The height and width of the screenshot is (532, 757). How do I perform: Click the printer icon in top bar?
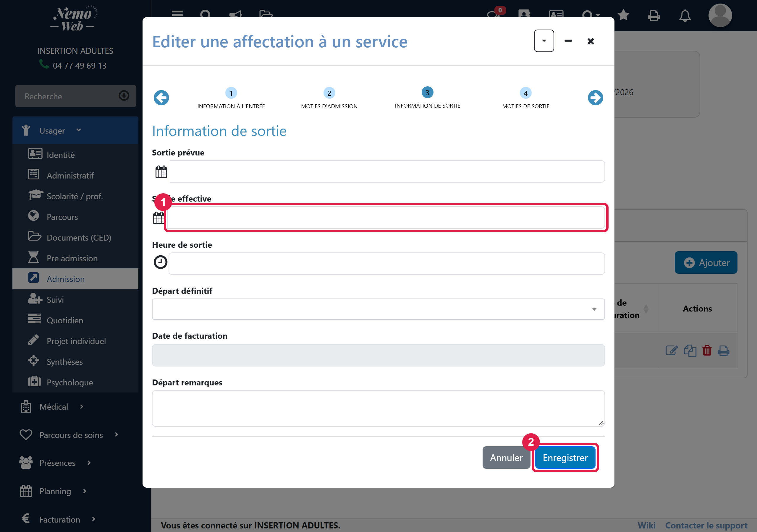(x=654, y=15)
